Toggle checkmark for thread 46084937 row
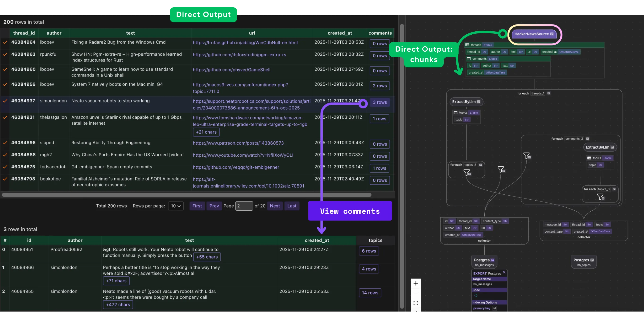The image size is (644, 312). click(x=5, y=101)
